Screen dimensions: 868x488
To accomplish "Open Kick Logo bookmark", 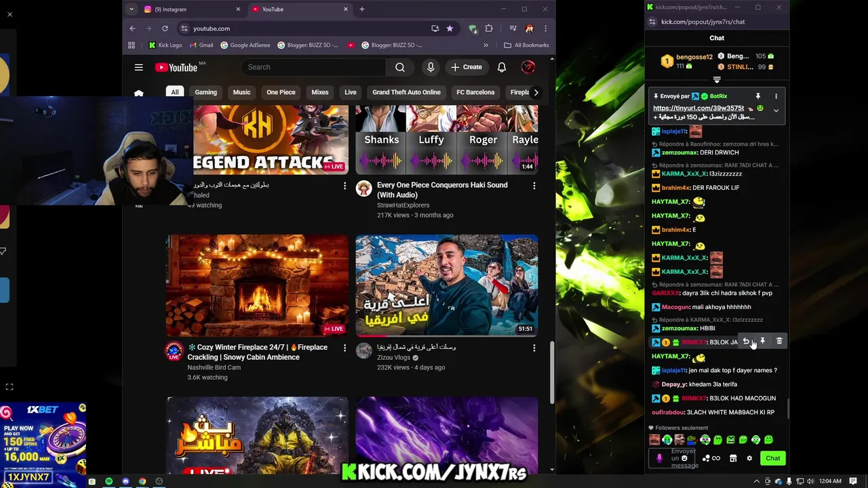I will (x=165, y=45).
